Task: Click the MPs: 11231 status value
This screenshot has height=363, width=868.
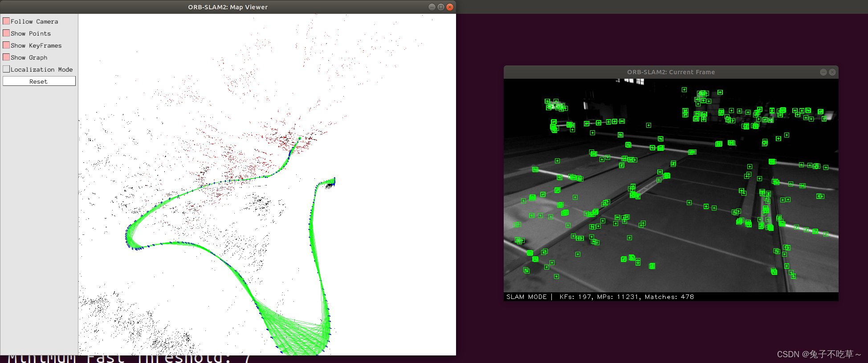Action: tap(618, 297)
